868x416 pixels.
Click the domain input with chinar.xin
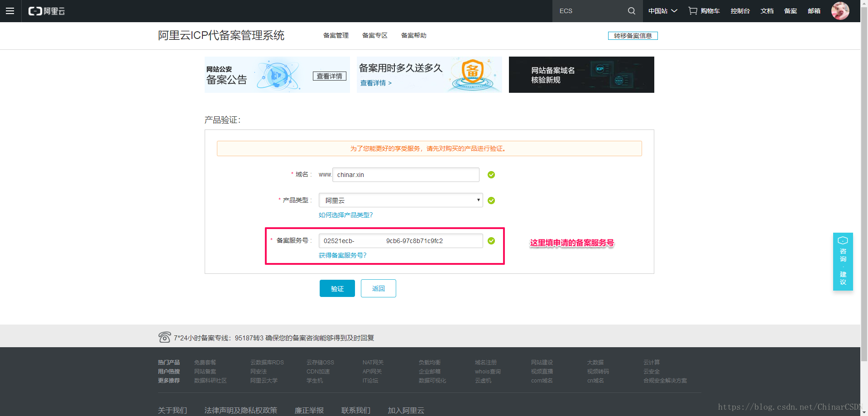coord(406,175)
